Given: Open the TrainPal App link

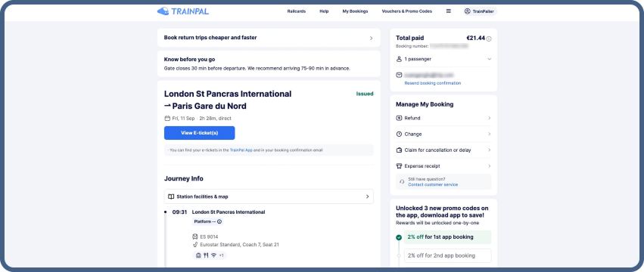Looking at the screenshot, I should [x=241, y=150].
